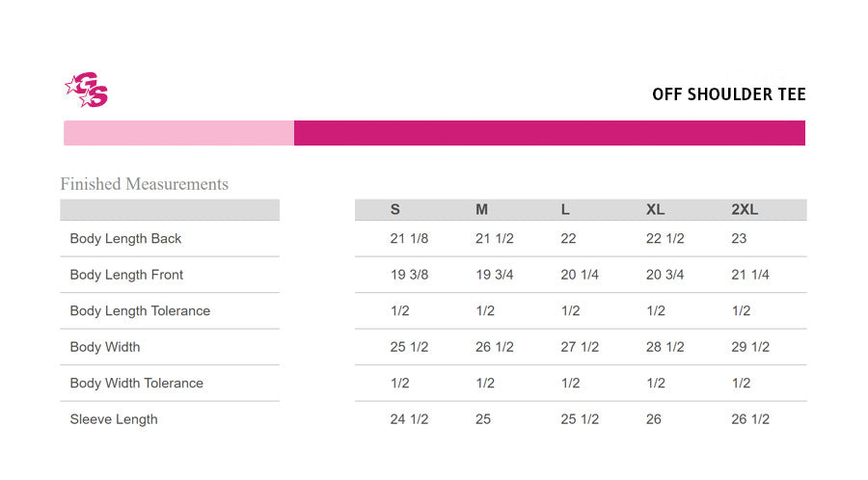Click the Body Length Back row label
Screen dimensions: 868x480
(125, 238)
